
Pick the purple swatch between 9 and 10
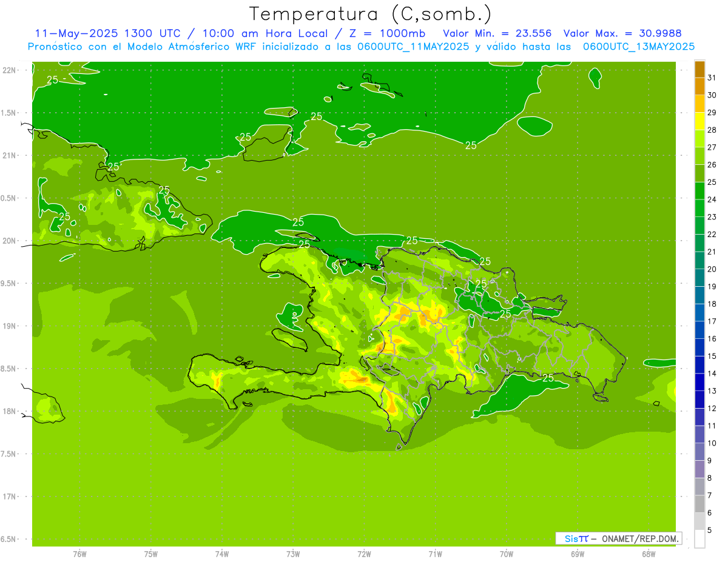point(699,452)
